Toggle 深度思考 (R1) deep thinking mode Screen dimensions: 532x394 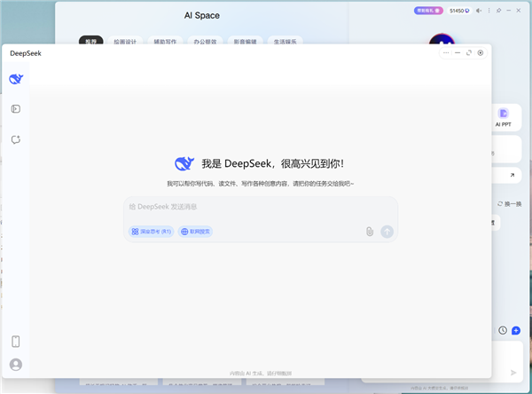tap(151, 232)
